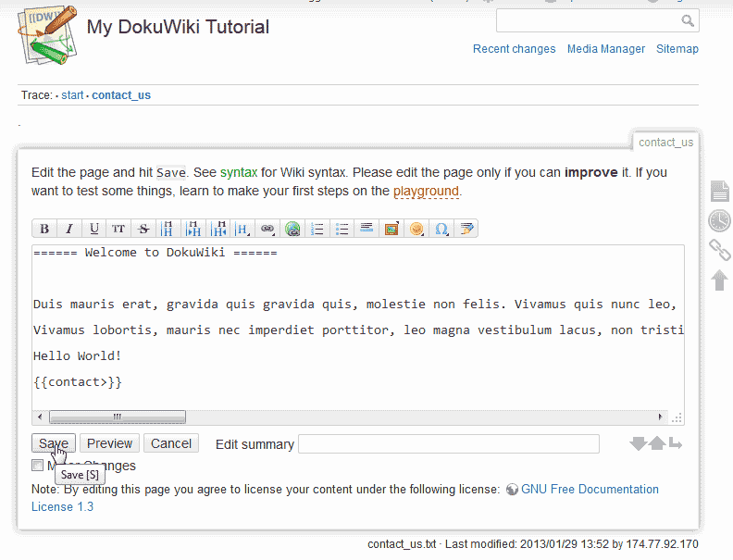The image size is (733, 560).
Task: Open the Select Headline dropdown in toolbar
Action: 243,229
